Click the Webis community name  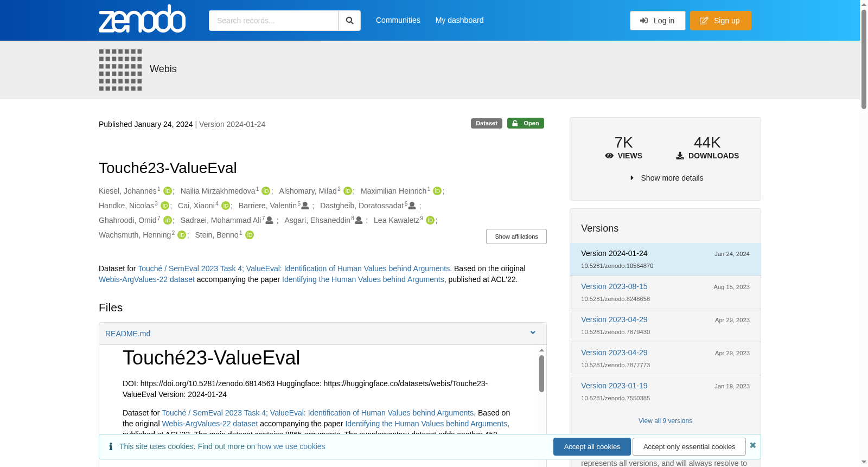pos(163,69)
